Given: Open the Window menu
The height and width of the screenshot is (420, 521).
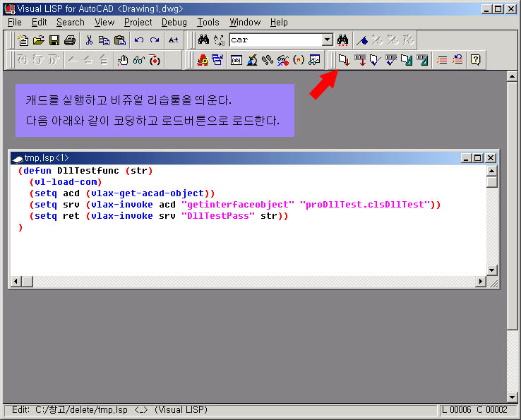Looking at the screenshot, I should (x=245, y=23).
